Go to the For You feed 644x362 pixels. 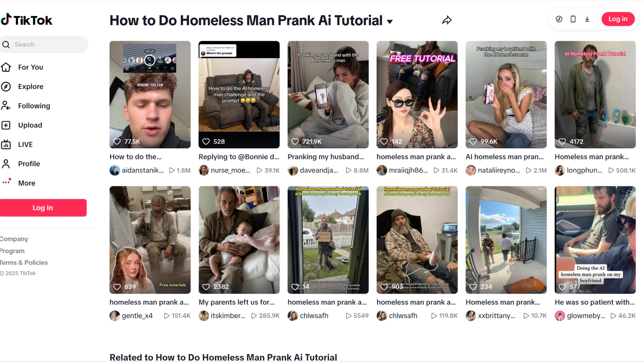(30, 67)
